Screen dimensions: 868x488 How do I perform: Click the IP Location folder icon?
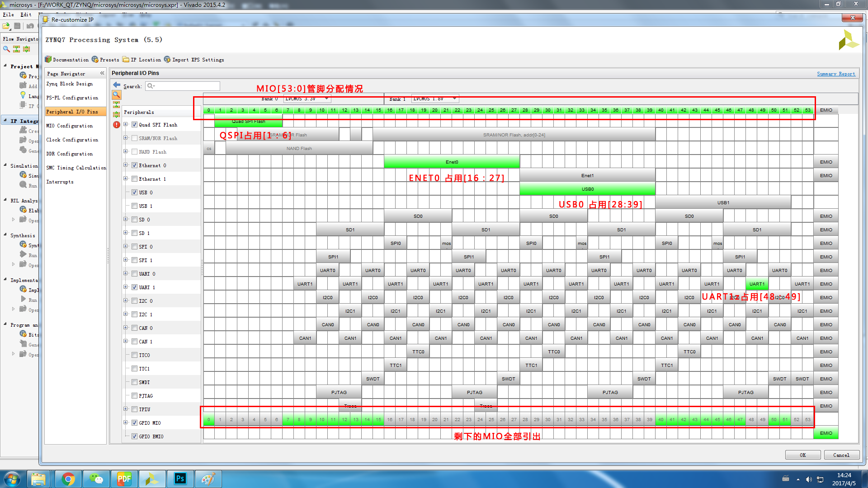[x=126, y=59]
